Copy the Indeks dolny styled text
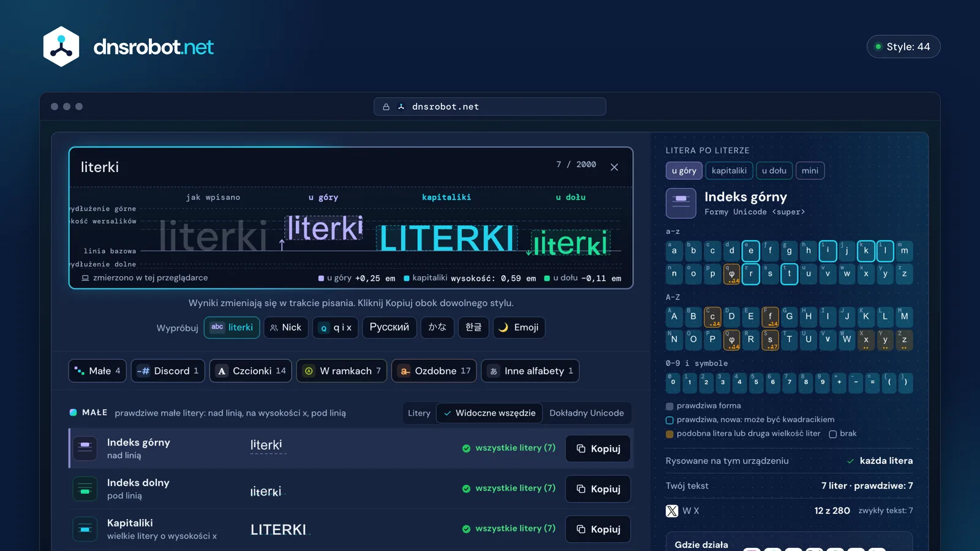980x551 pixels. [x=598, y=489]
